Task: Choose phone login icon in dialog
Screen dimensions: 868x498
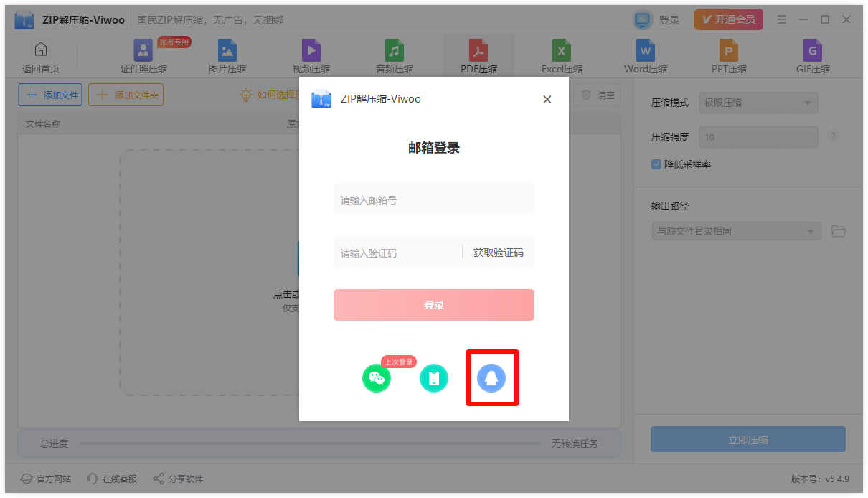Action: [434, 378]
